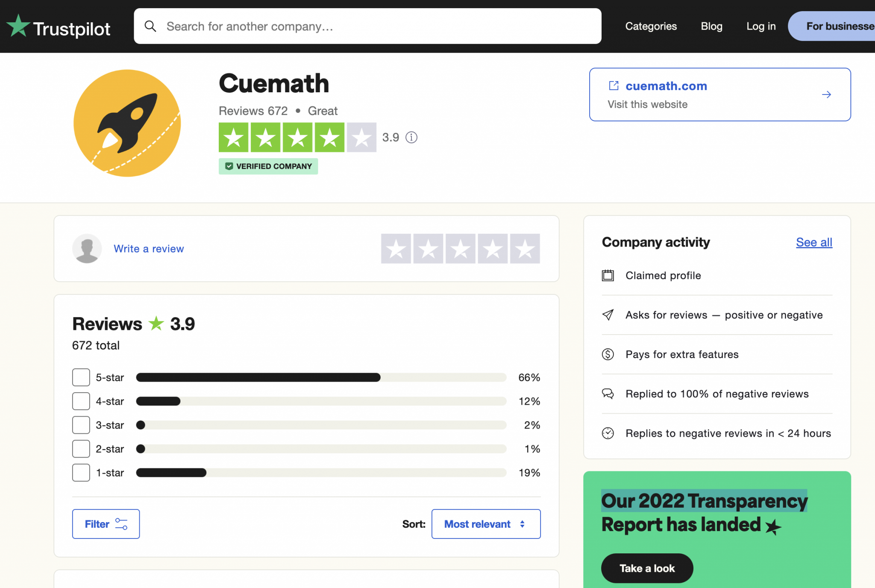This screenshot has width=875, height=588.
Task: Check the 5-star reviews filter
Action: [81, 377]
